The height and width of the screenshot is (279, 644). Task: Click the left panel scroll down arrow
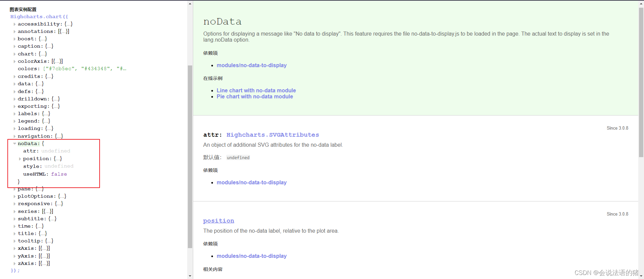point(190,276)
